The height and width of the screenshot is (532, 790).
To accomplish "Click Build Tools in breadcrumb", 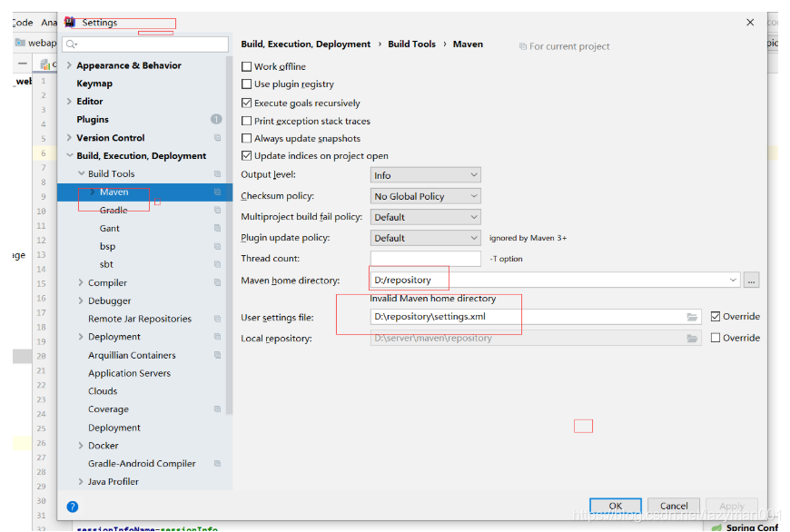I will tap(411, 44).
